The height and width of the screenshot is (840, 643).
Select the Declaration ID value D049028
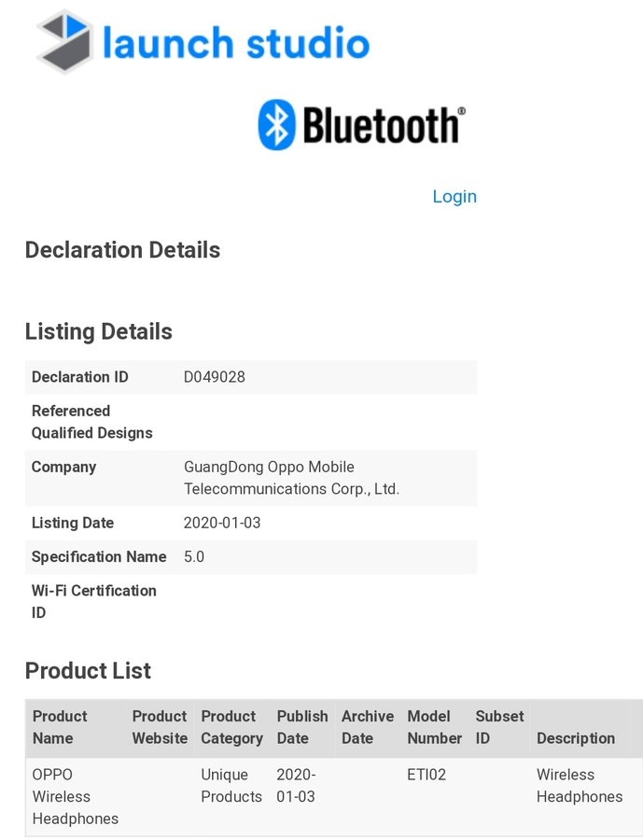(x=215, y=377)
